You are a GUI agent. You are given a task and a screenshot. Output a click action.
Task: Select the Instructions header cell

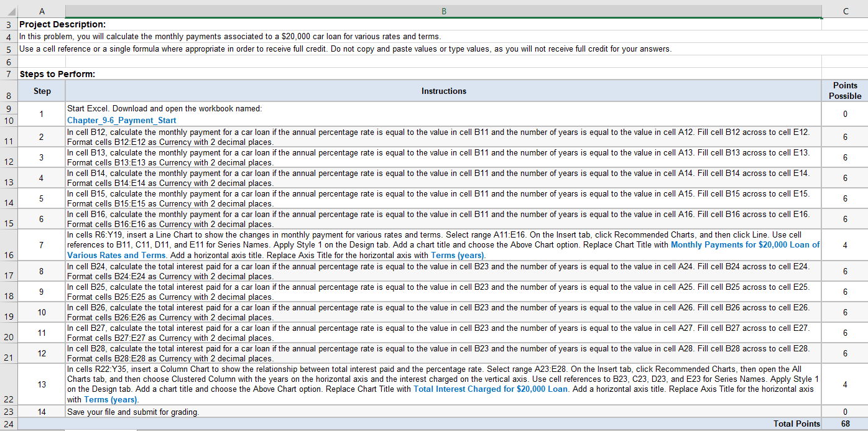click(x=444, y=91)
